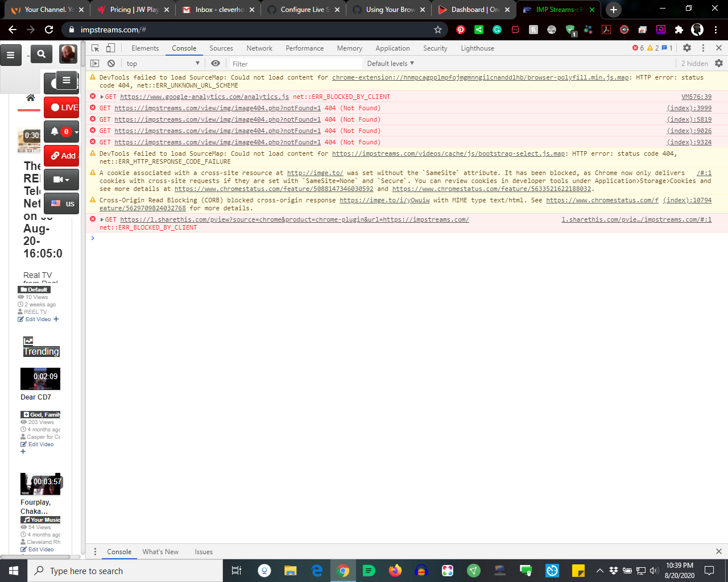Viewport: 728px width, 582px height.
Task: Open the Fourplay Chaka video thumbnail
Action: [40, 484]
